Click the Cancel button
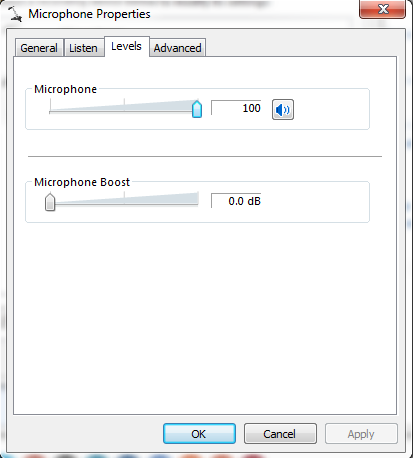The height and width of the screenshot is (458, 413). 280,434
